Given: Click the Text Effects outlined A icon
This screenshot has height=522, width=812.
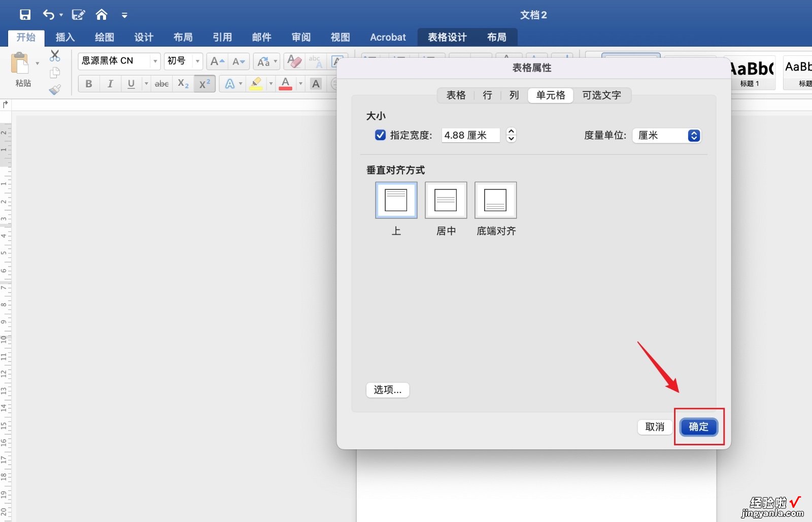Looking at the screenshot, I should pos(230,84).
